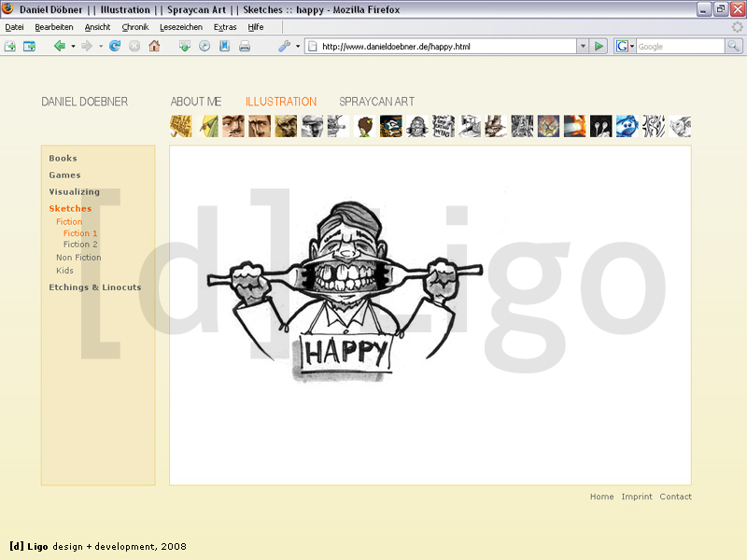Open the history clock icon
The image size is (747, 560).
click(x=204, y=46)
